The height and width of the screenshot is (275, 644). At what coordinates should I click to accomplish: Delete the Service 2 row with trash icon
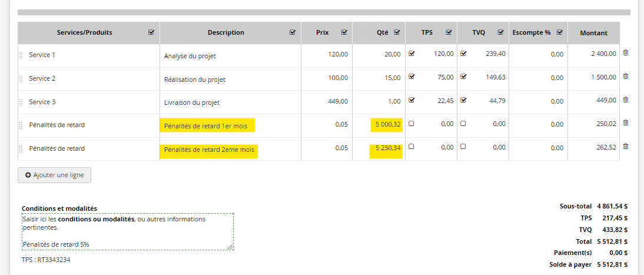(x=626, y=77)
